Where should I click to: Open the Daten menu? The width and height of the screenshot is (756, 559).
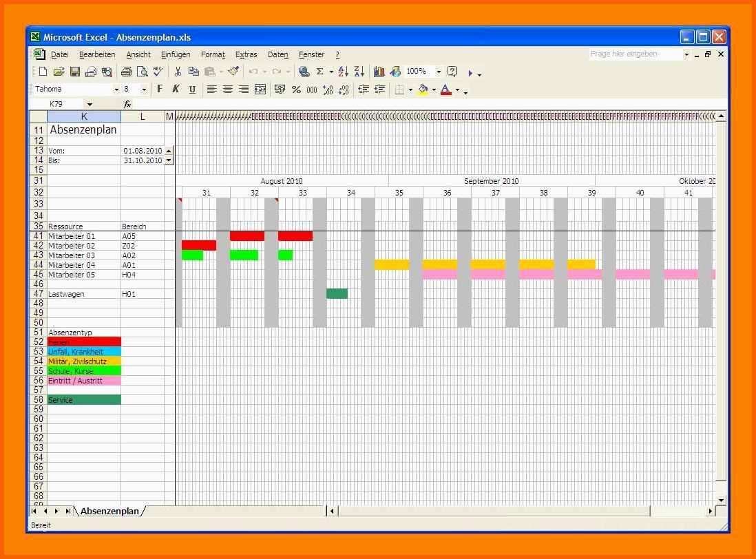point(277,54)
